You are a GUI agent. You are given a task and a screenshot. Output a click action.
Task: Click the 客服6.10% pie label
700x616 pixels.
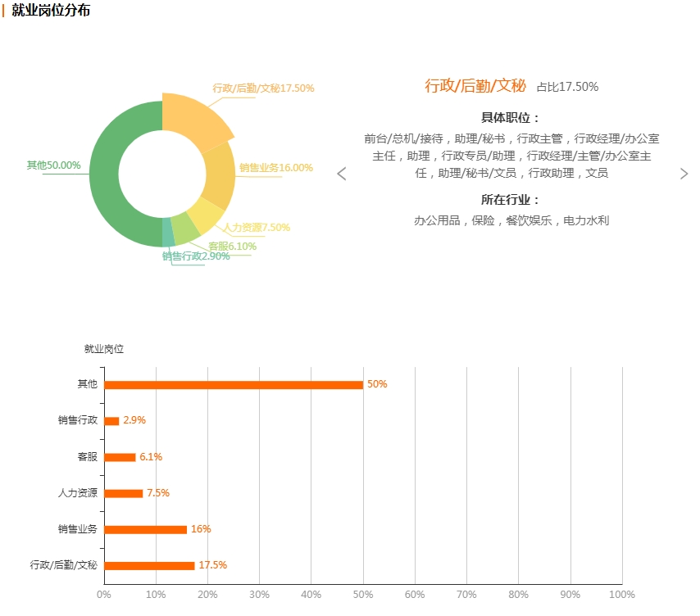tap(233, 247)
